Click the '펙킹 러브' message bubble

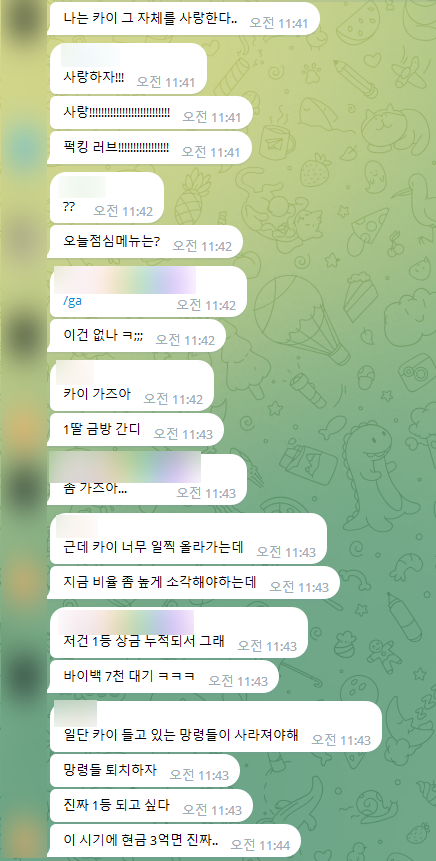click(150, 147)
